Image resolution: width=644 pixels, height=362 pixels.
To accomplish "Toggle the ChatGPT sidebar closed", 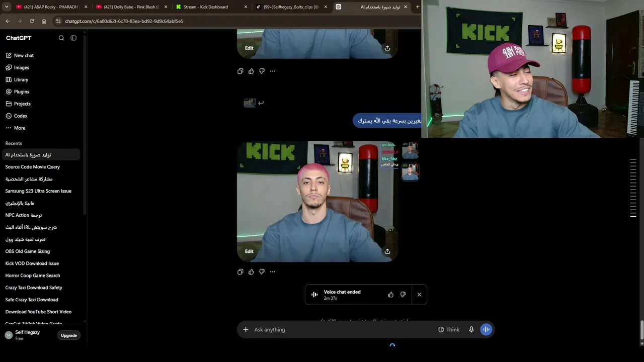I will pos(73,38).
